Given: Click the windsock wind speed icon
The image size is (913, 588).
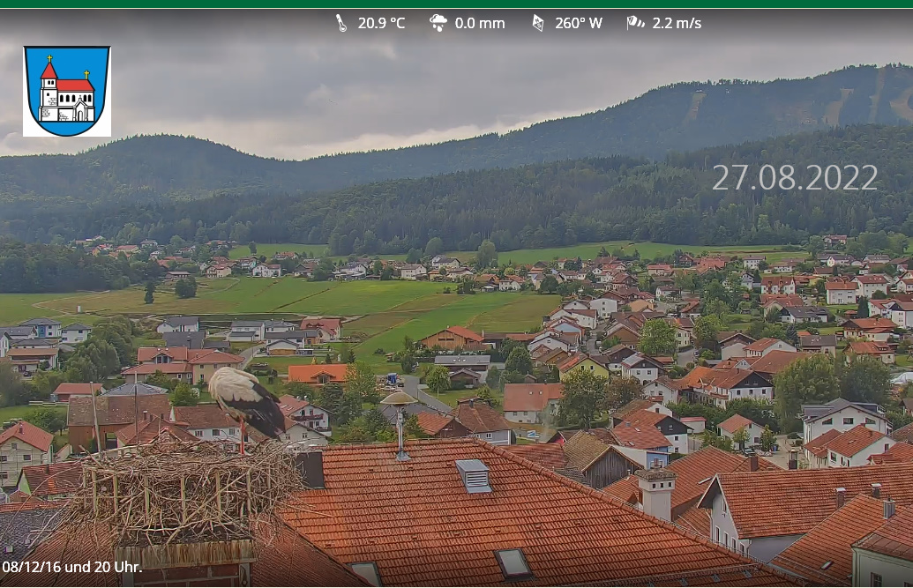Looking at the screenshot, I should pos(635,23).
